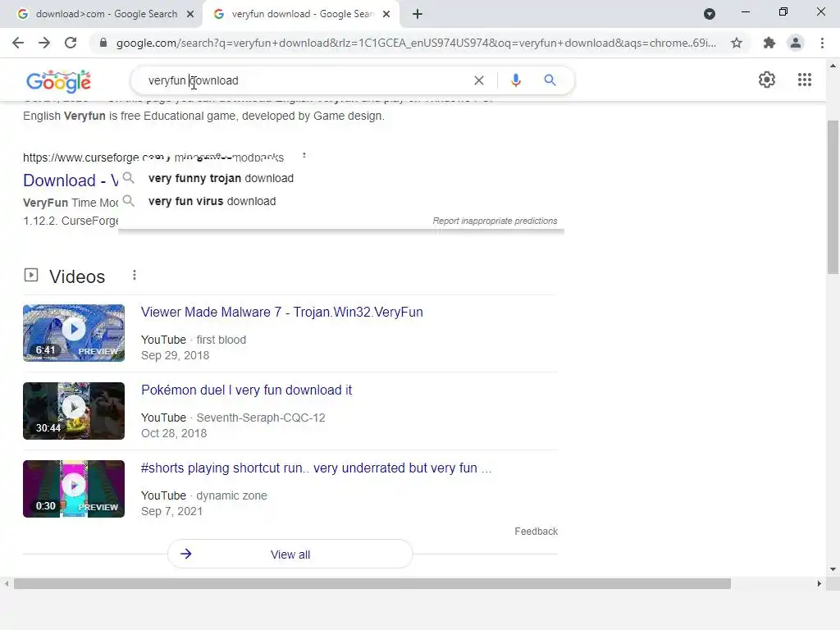Click the scroll left arrow
840x630 pixels.
[6, 583]
